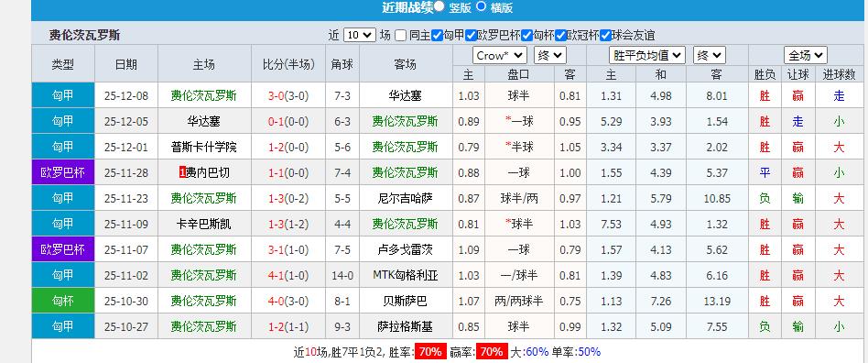Screen dimensions: 868x363
Task: Click 普斯卡什学院 home team link
Action: (x=203, y=147)
